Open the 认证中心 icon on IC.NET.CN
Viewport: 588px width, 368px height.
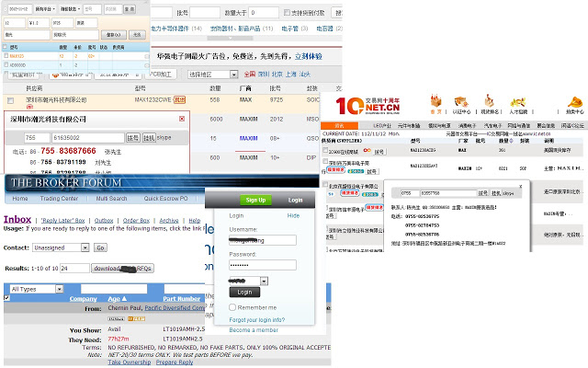pos(460,102)
